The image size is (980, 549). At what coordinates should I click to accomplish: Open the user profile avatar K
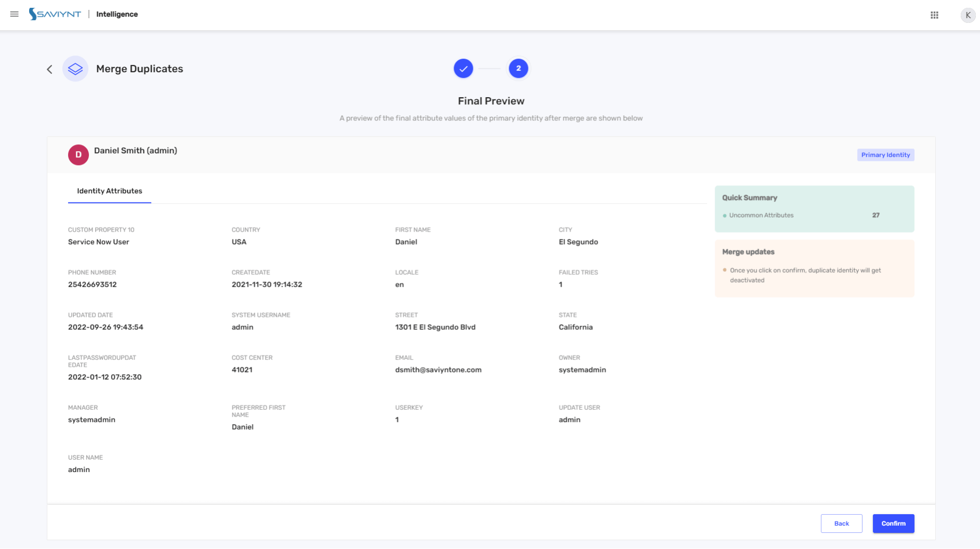tap(968, 15)
